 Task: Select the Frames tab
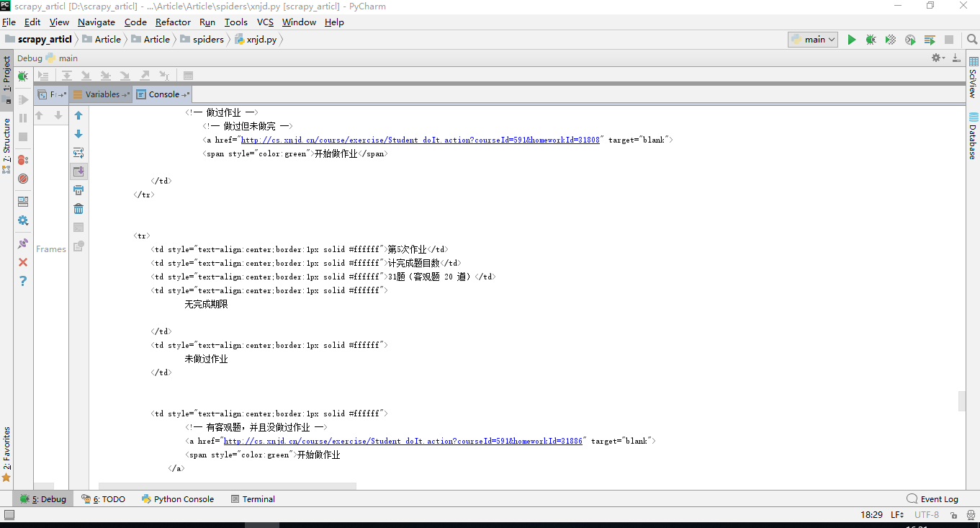[51, 94]
